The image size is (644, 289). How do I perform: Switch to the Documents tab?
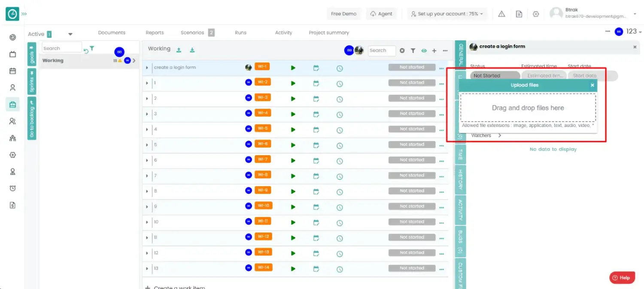112,33
